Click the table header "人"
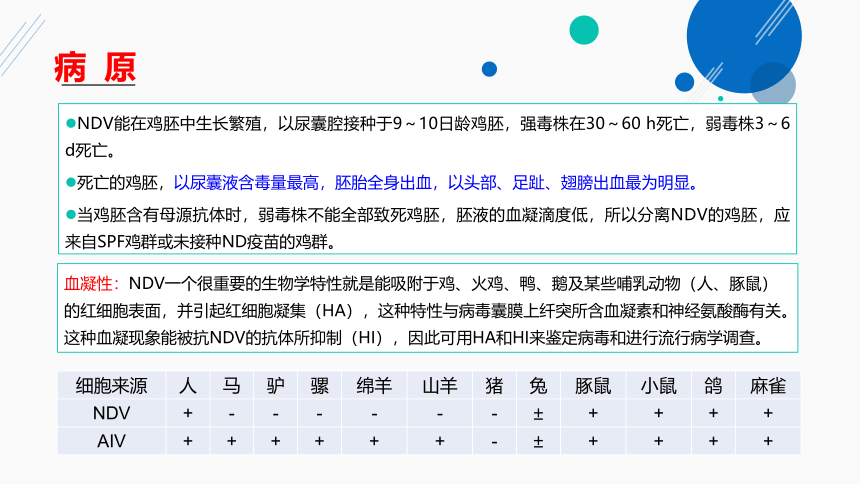 tap(188, 386)
